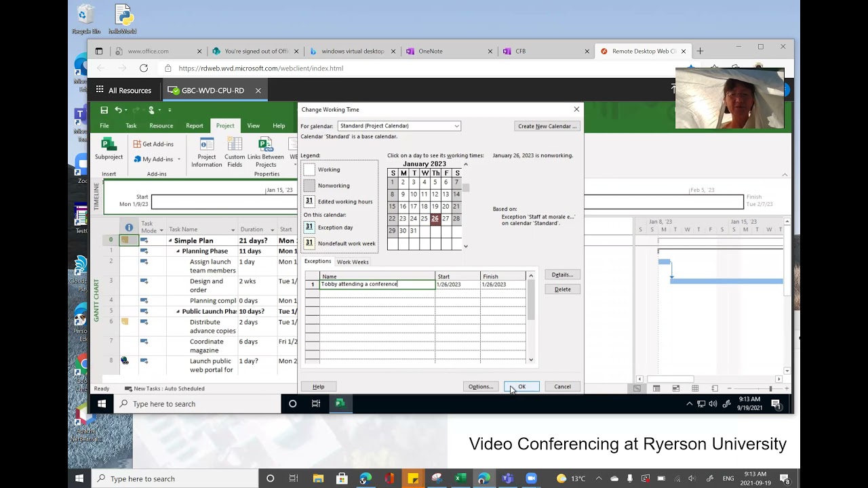Collapse the Planning Phase summary task
The width and height of the screenshot is (868, 488).
point(178,251)
